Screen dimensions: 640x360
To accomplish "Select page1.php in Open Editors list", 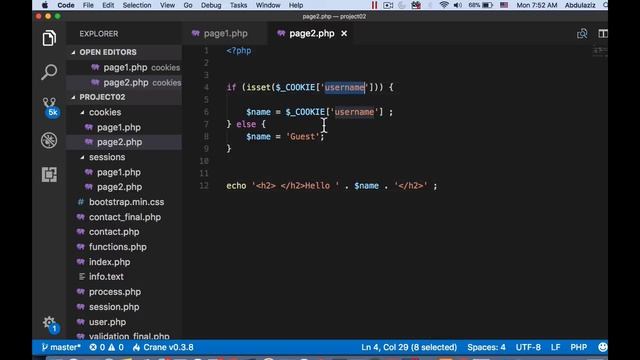I will tap(124, 67).
